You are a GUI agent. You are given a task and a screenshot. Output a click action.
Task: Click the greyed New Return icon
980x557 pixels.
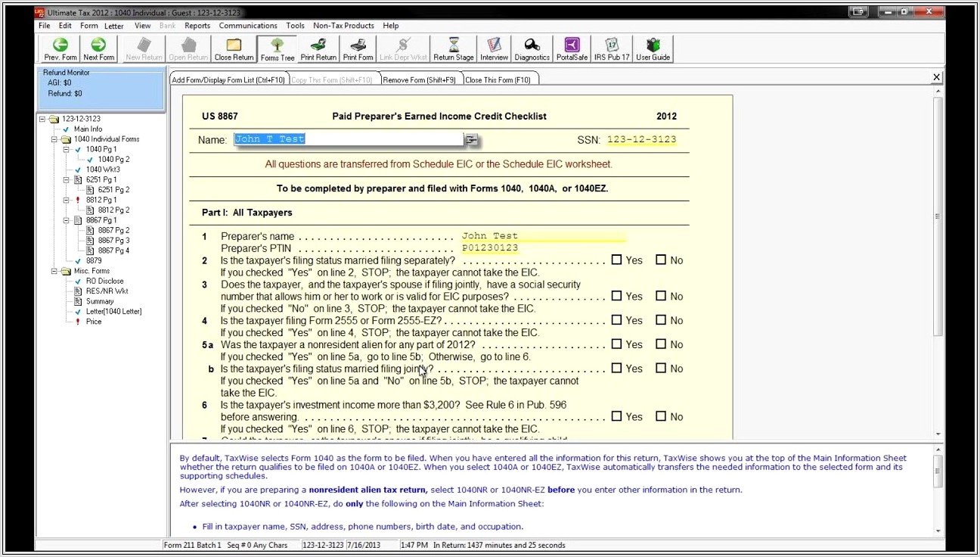tap(144, 49)
